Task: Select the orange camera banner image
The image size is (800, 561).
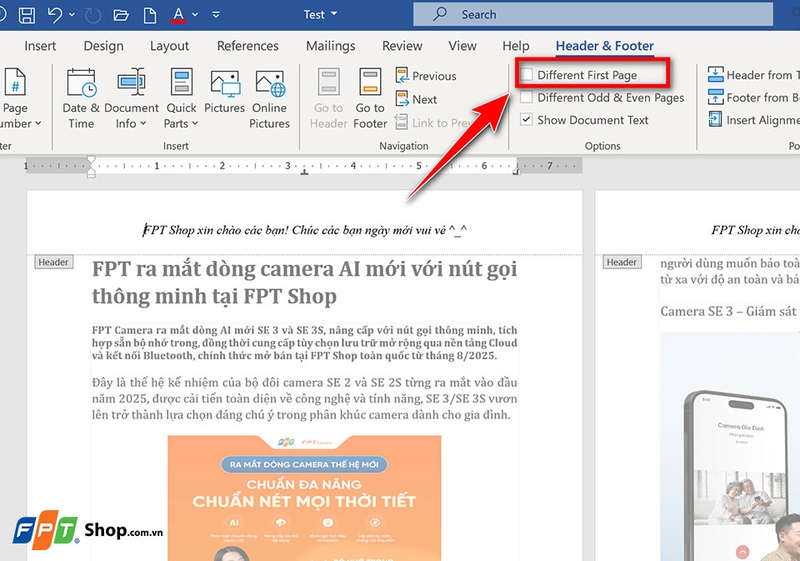Action: tap(305, 498)
